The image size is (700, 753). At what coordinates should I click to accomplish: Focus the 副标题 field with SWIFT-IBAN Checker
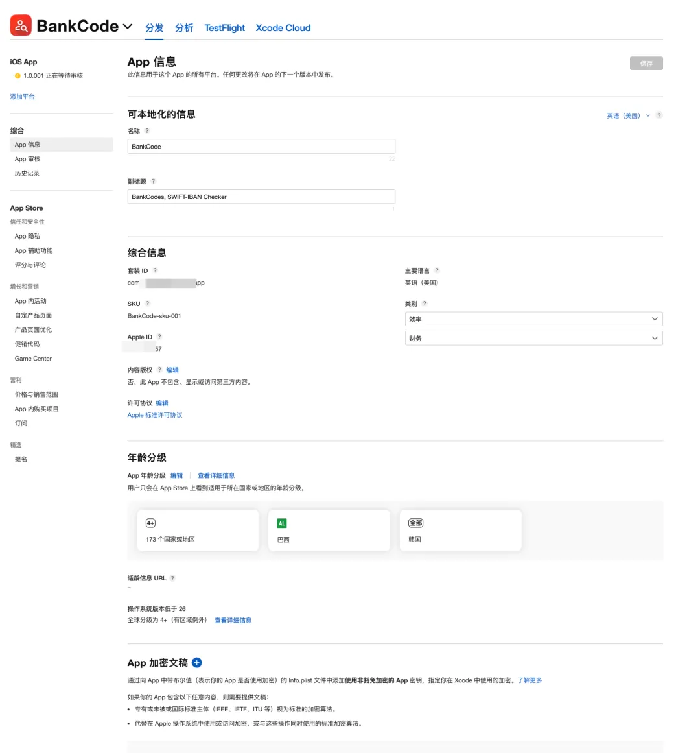pyautogui.click(x=261, y=197)
